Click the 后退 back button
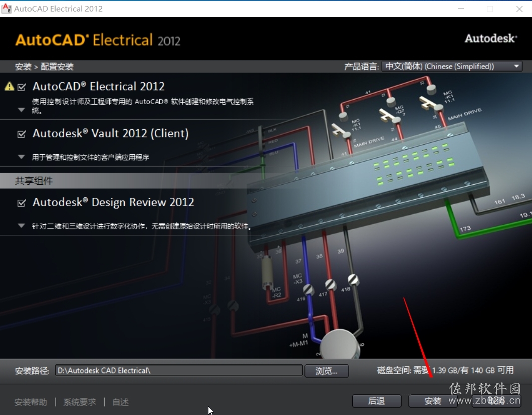 point(377,401)
